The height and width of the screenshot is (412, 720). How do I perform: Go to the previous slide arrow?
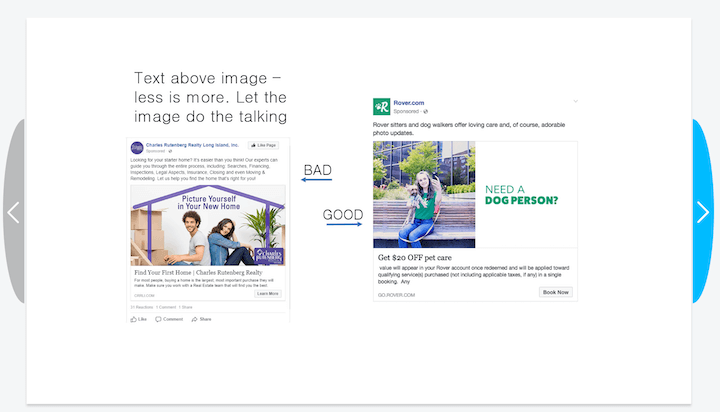pos(14,212)
